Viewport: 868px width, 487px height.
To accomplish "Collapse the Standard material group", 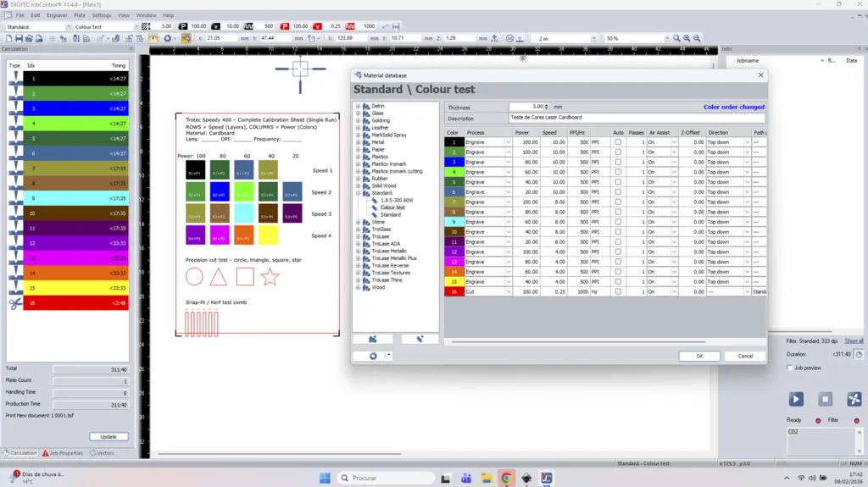I will point(358,193).
